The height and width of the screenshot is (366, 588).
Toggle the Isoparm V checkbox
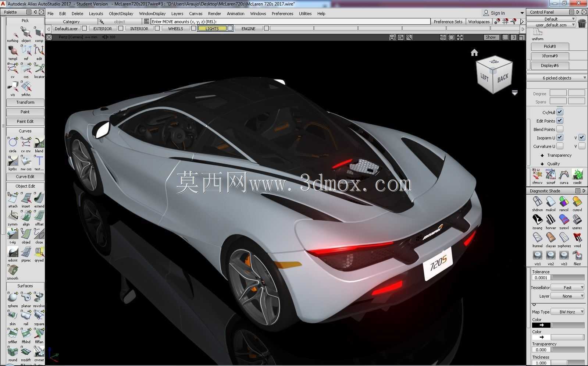pyautogui.click(x=582, y=138)
